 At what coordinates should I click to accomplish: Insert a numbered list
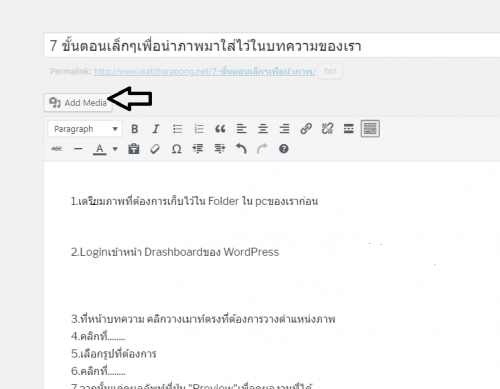point(199,129)
